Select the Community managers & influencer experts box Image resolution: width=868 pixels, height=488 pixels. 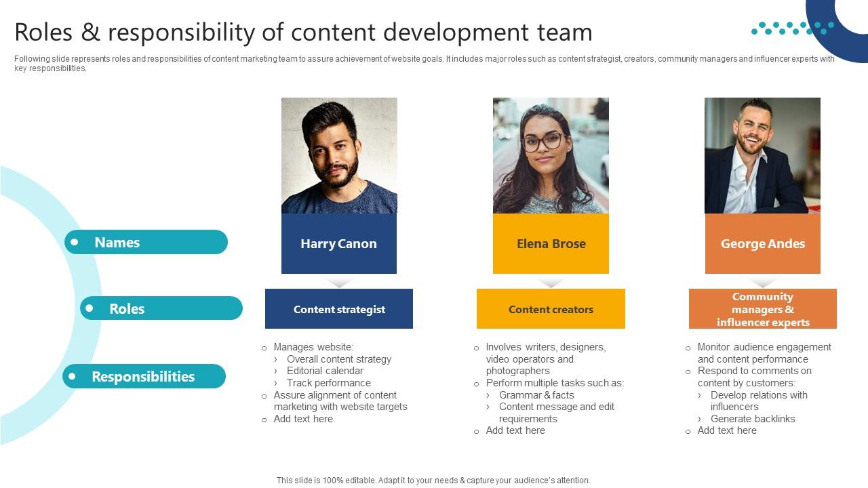763,309
